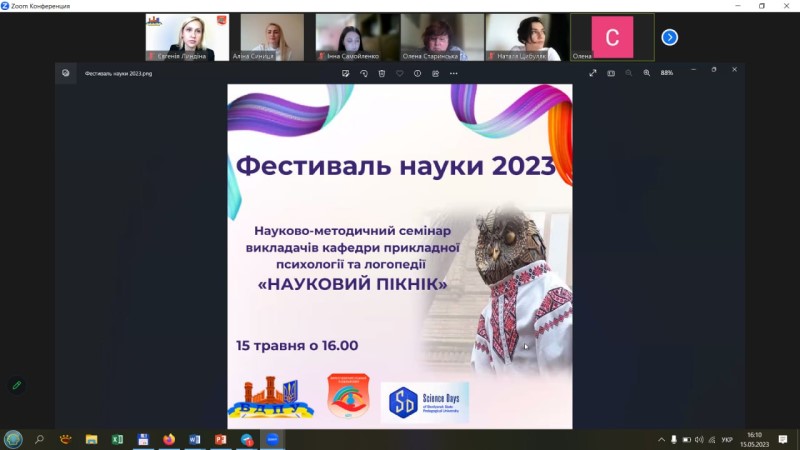Screen dimensions: 800x450
Task: Open the Photos app home icon
Action: coord(66,73)
